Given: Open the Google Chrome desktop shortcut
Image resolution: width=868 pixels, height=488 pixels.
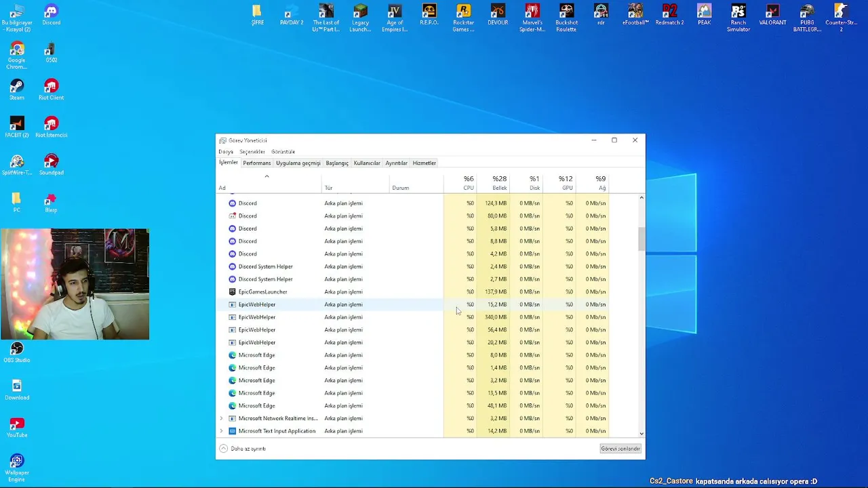Looking at the screenshot, I should pos(17,56).
